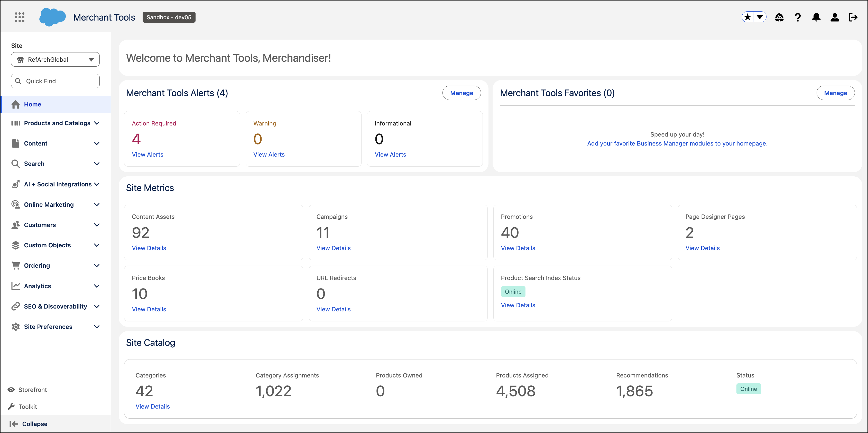Viewport: 868px width, 433px height.
Task: Open SEO & Discoverability menu item
Action: click(x=56, y=306)
